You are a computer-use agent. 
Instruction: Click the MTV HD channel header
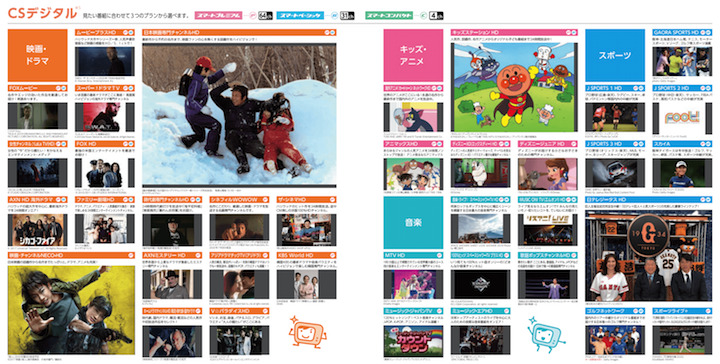pyautogui.click(x=413, y=255)
